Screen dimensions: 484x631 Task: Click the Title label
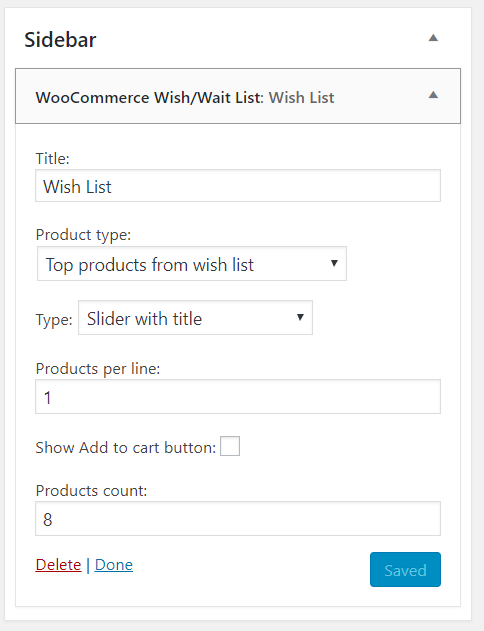52,159
